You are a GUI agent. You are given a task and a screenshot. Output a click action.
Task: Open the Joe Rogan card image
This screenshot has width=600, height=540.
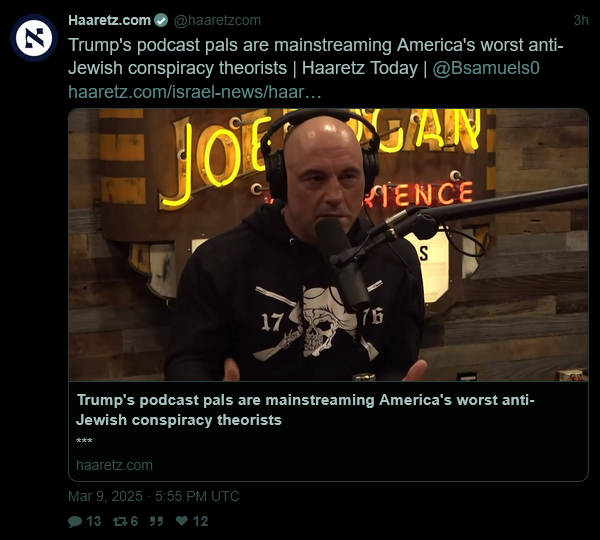click(328, 245)
